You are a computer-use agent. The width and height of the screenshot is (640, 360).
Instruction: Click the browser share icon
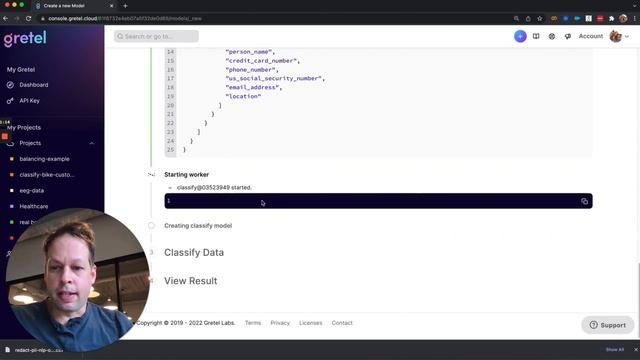[x=528, y=18]
